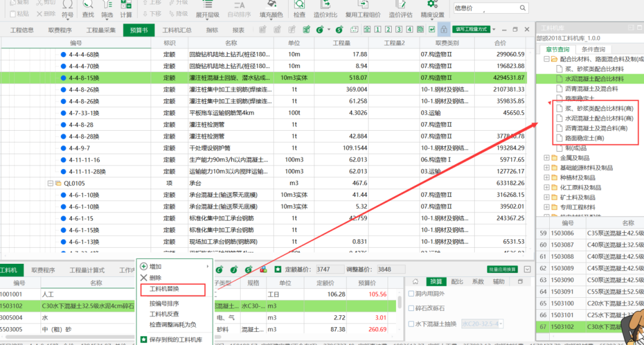644x345 pixels.
Task: Click 批量应用换算 button
Action: coord(503,270)
